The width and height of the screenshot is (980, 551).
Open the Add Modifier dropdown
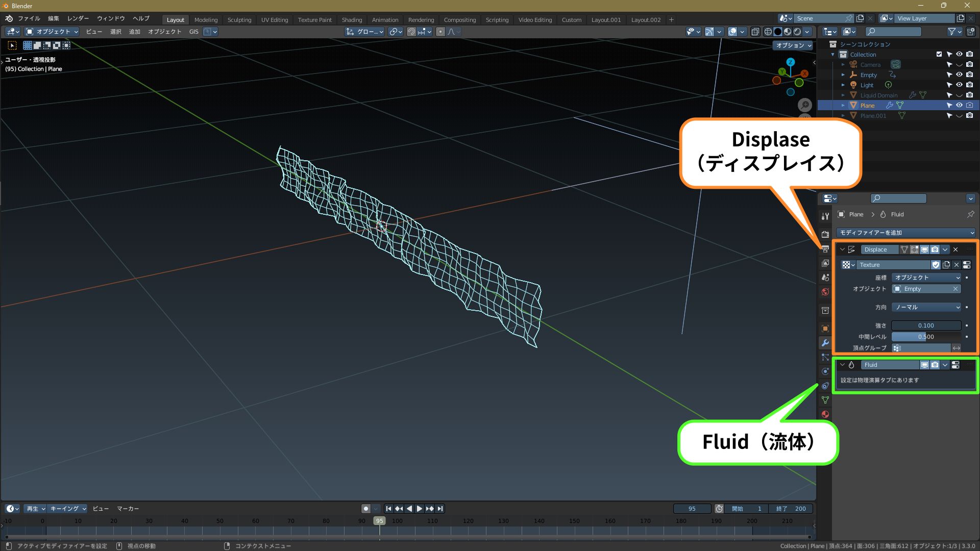[x=906, y=233]
